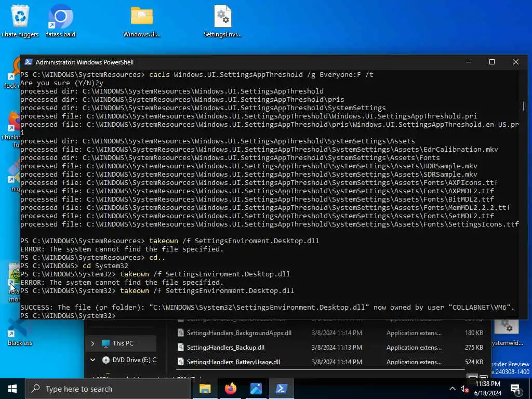532x399 pixels.
Task: Click the DVD Drive (E:) disc icon in Explorer
Action: click(x=106, y=360)
